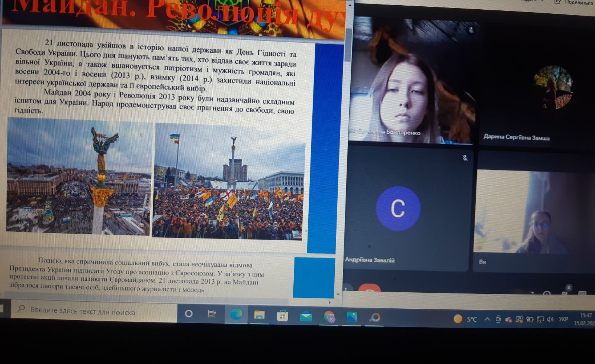595x364 pixels.
Task: Launch Microsoft Store from the taskbar
Action: (282, 316)
